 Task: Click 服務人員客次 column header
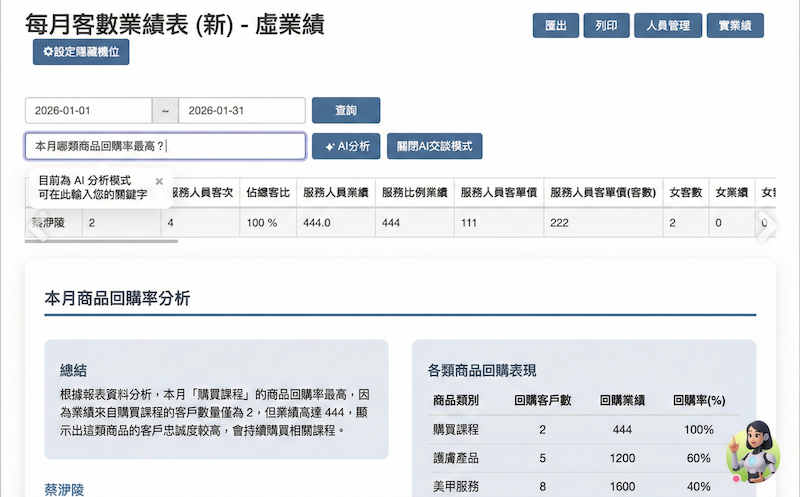point(202,192)
